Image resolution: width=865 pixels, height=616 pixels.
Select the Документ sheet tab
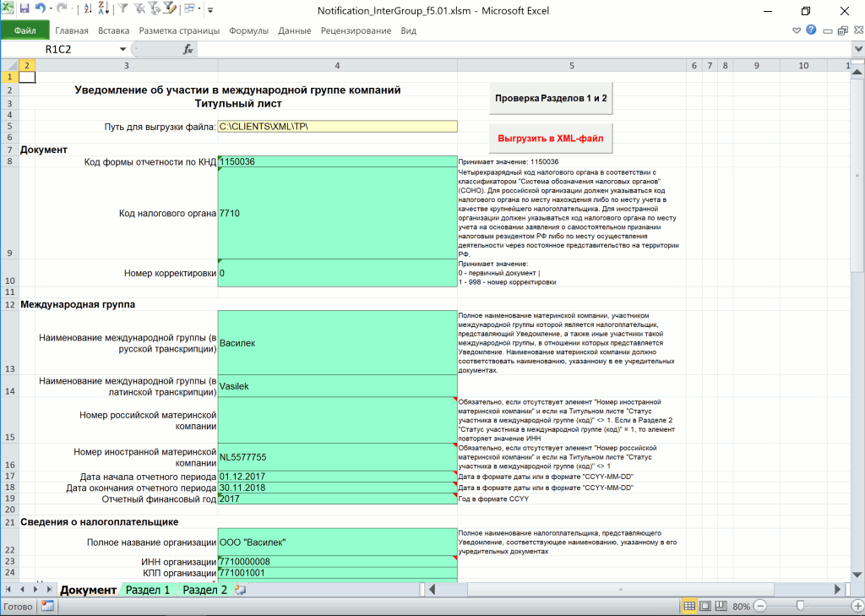tap(88, 590)
